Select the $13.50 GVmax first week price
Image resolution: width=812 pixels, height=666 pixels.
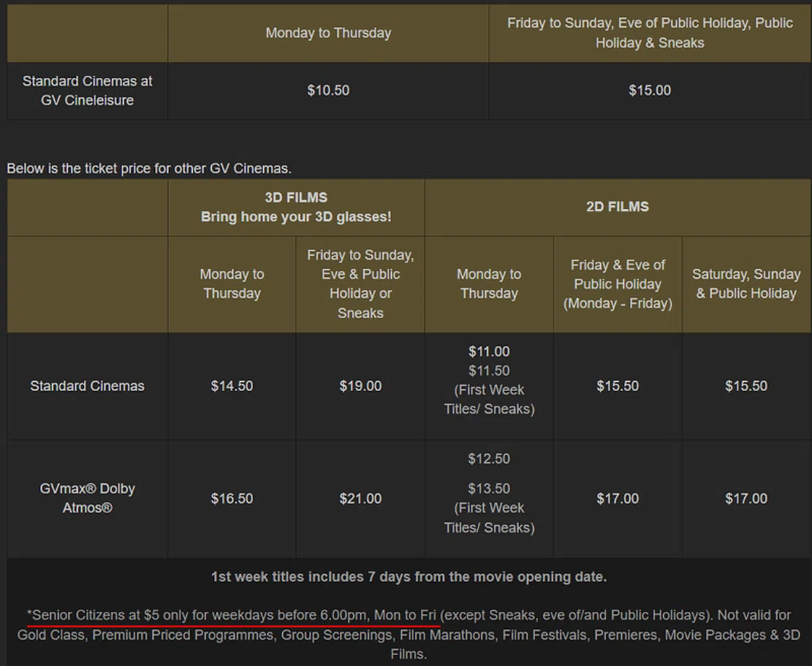click(489, 489)
